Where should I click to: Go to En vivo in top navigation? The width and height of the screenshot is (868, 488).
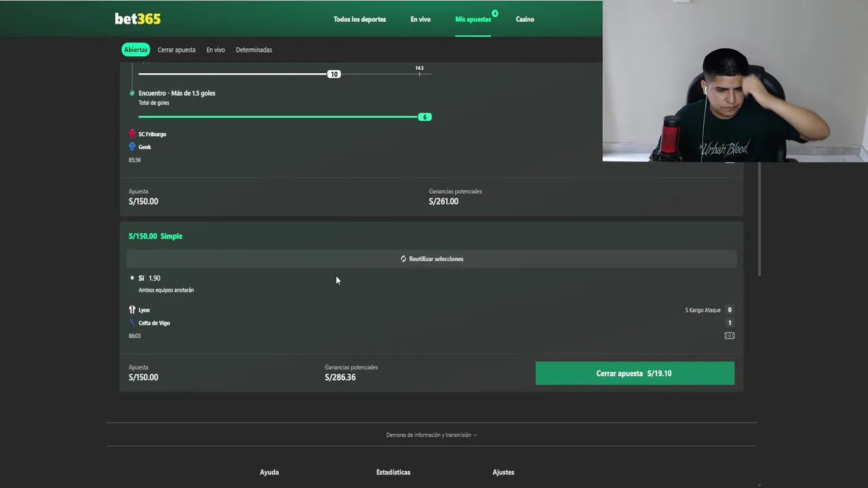tap(420, 19)
